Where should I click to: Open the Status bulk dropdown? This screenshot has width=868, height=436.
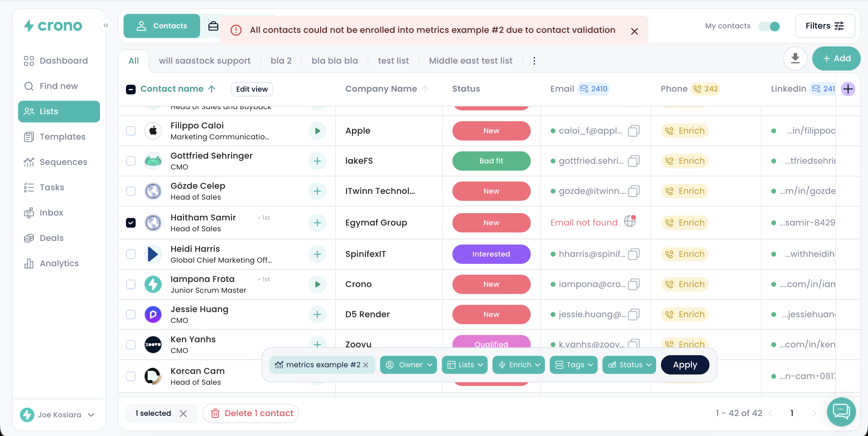(x=629, y=365)
